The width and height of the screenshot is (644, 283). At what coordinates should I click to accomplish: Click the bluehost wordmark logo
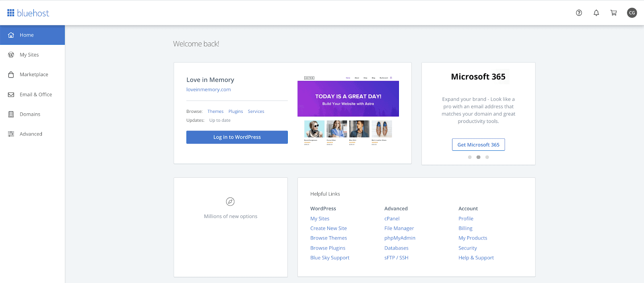coord(33,13)
